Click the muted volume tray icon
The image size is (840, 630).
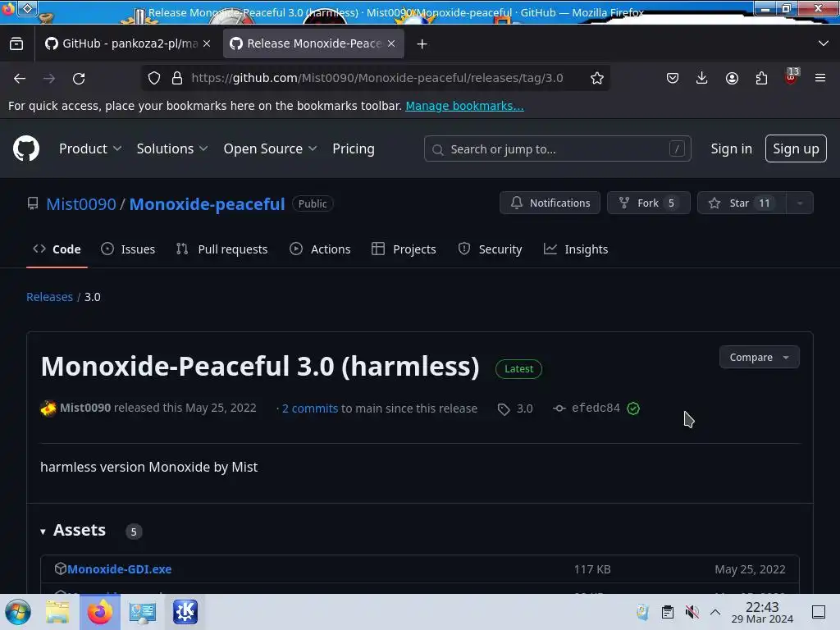pos(692,612)
